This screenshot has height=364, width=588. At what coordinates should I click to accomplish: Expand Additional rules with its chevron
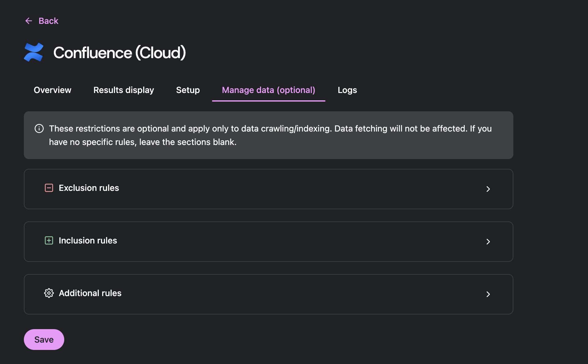(488, 294)
